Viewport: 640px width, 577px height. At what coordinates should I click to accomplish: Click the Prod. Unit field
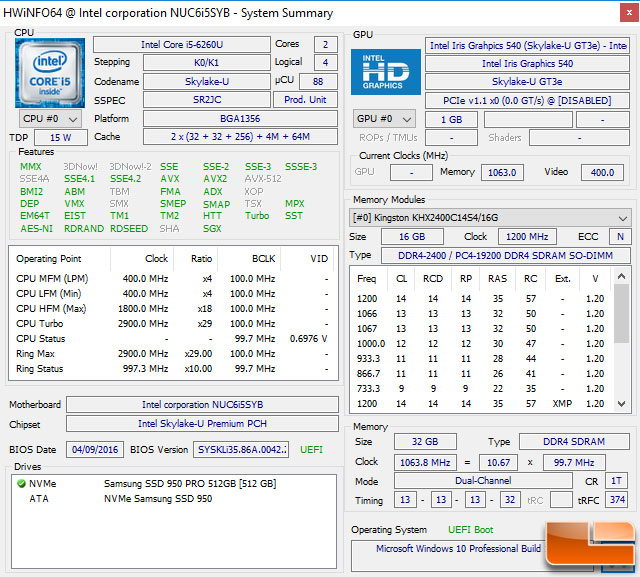[305, 100]
